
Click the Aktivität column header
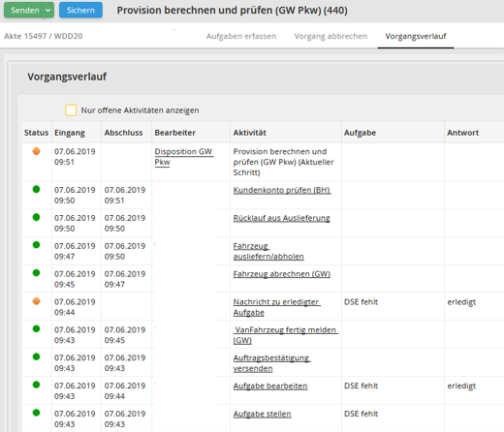250,133
